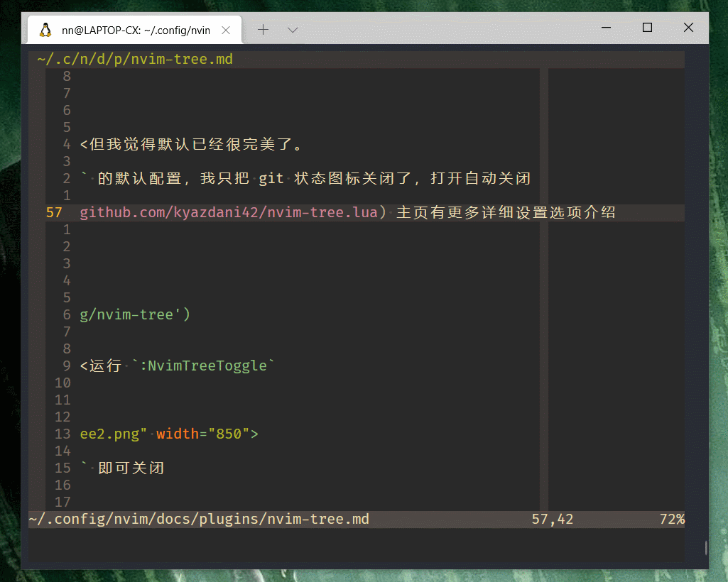This screenshot has height=582, width=728.
Task: Click the 72% scroll percentage in the statusline
Action: (x=671, y=519)
